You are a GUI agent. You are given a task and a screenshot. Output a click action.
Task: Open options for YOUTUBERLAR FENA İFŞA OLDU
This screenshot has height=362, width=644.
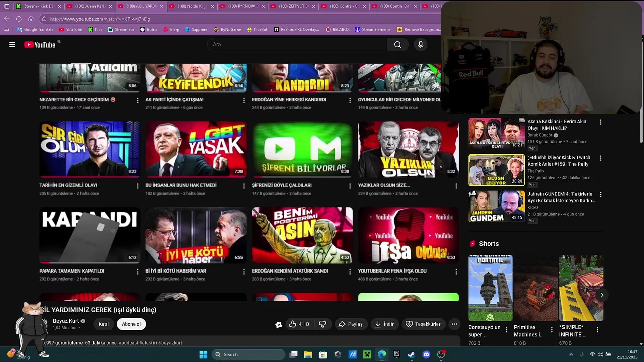456,271
